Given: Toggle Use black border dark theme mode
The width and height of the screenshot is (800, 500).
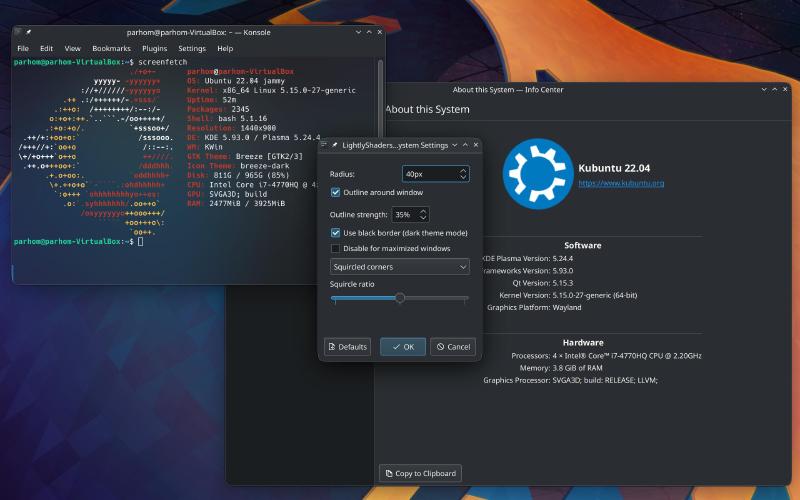Looking at the screenshot, I should pos(336,232).
